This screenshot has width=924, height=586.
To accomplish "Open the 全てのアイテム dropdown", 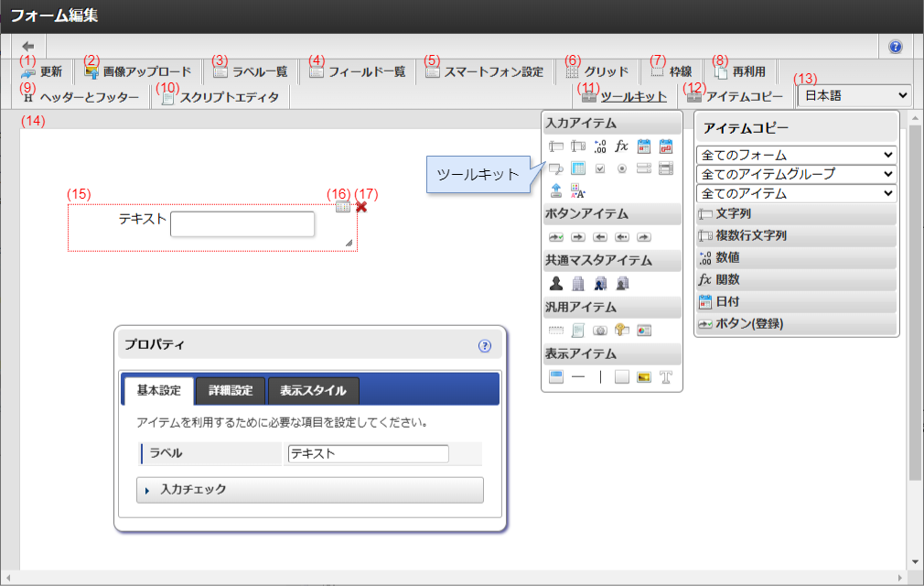I will (797, 193).
